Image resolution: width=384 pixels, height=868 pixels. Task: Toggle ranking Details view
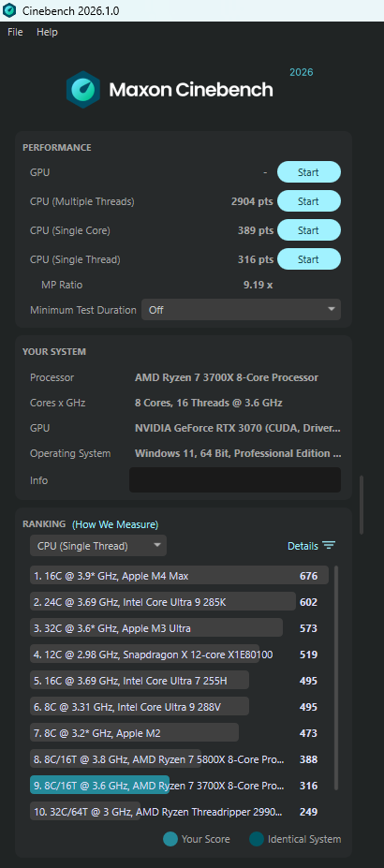[x=303, y=546]
